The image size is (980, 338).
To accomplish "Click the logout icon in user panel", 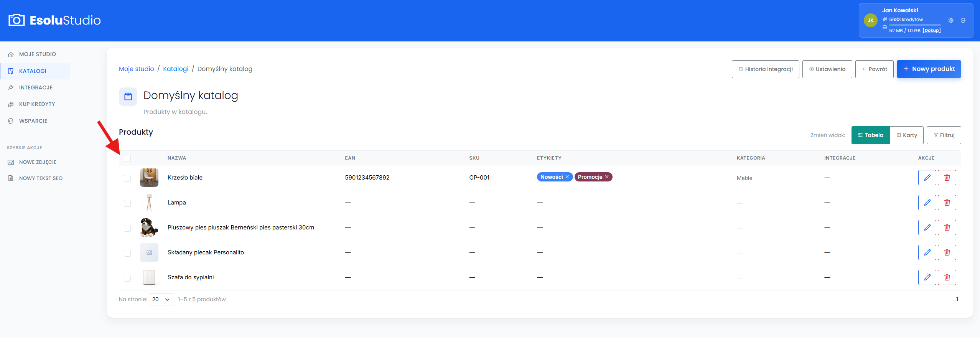I will click(963, 20).
